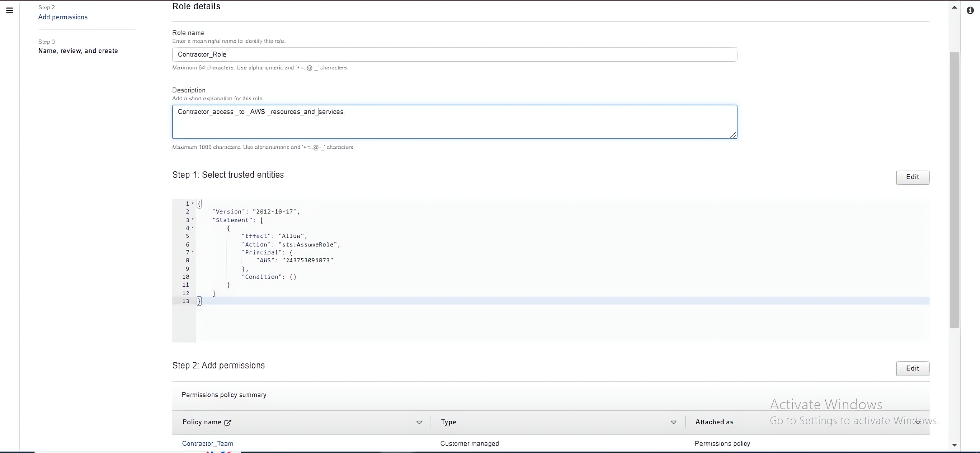Click the info panel icon
This screenshot has width=980, height=453.
point(970,10)
